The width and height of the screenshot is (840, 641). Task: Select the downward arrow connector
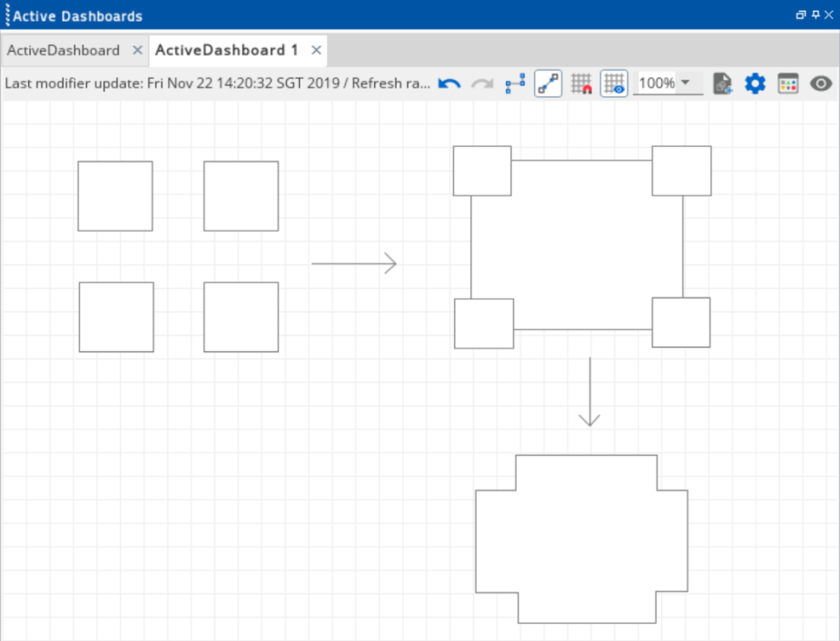point(590,392)
